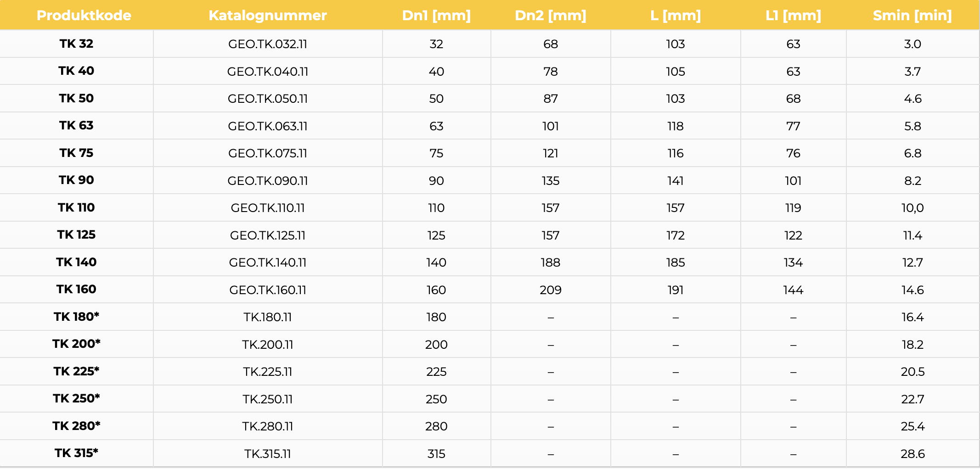
Task: Click the L1 value 134 cell
Action: tap(793, 262)
